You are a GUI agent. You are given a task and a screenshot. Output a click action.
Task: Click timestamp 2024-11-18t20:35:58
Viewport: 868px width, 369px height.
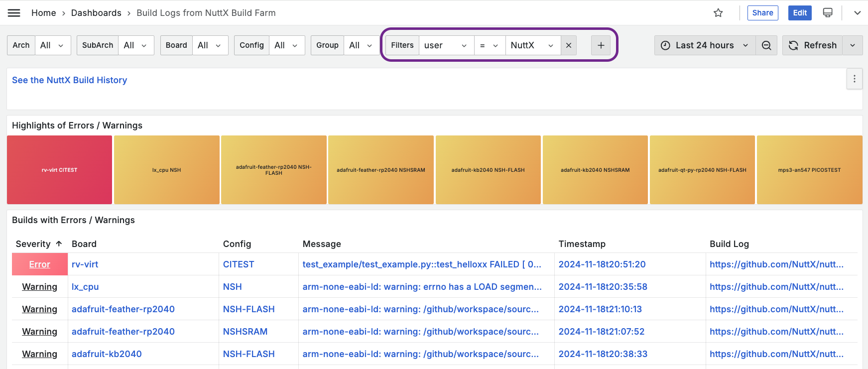tap(603, 287)
